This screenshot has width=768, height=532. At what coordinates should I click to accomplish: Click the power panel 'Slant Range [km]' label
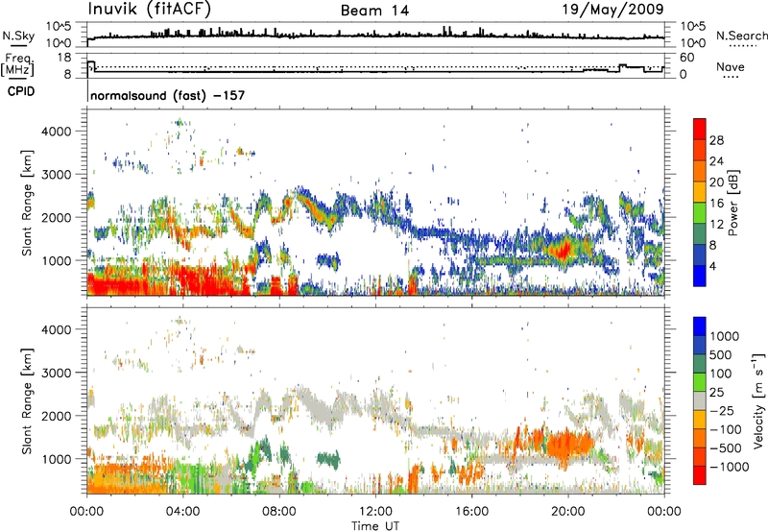pos(27,203)
